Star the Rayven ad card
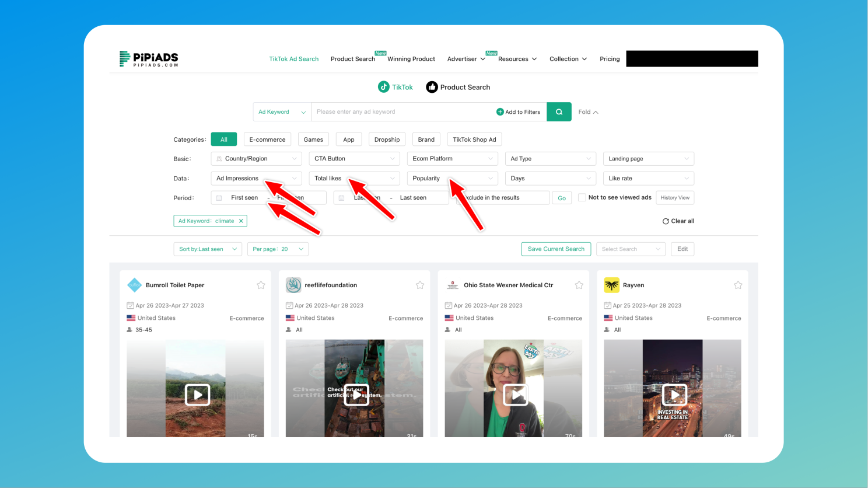The image size is (868, 488). [738, 285]
